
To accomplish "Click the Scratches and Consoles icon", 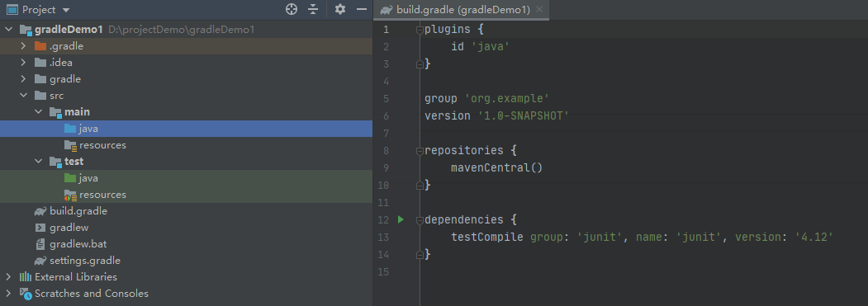I will tap(26, 294).
